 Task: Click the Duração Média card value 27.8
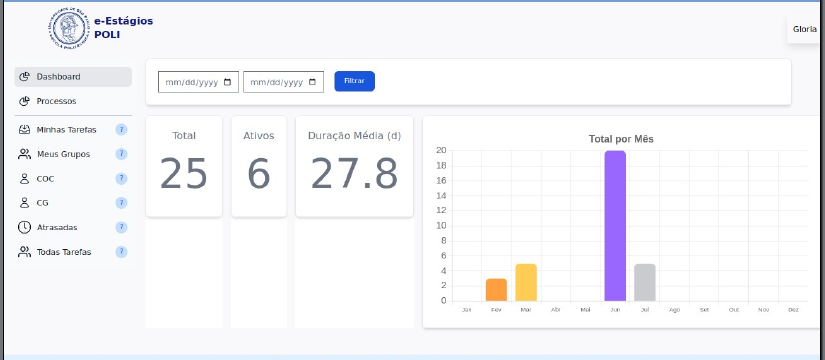[x=354, y=174]
